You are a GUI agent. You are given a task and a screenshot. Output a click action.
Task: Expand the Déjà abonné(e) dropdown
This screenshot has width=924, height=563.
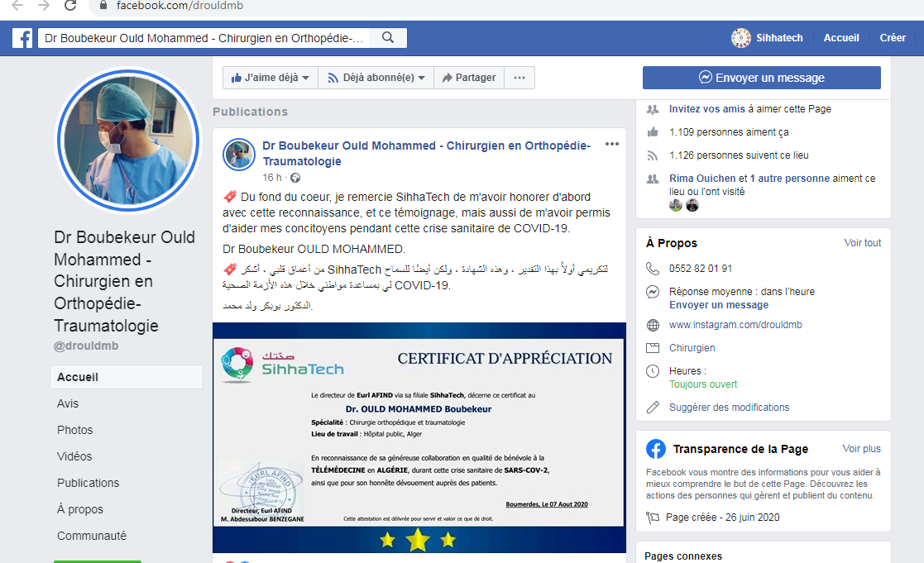(x=376, y=78)
